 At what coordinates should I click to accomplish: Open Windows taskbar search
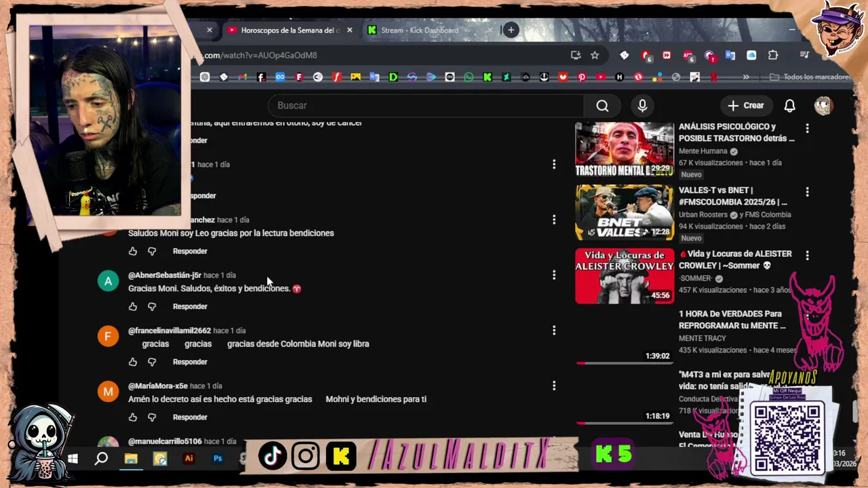tap(101, 459)
